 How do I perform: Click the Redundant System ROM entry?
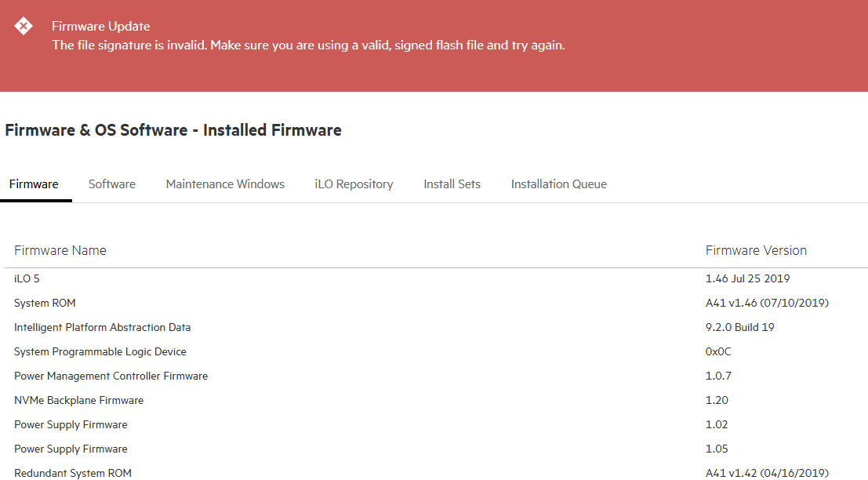point(73,474)
